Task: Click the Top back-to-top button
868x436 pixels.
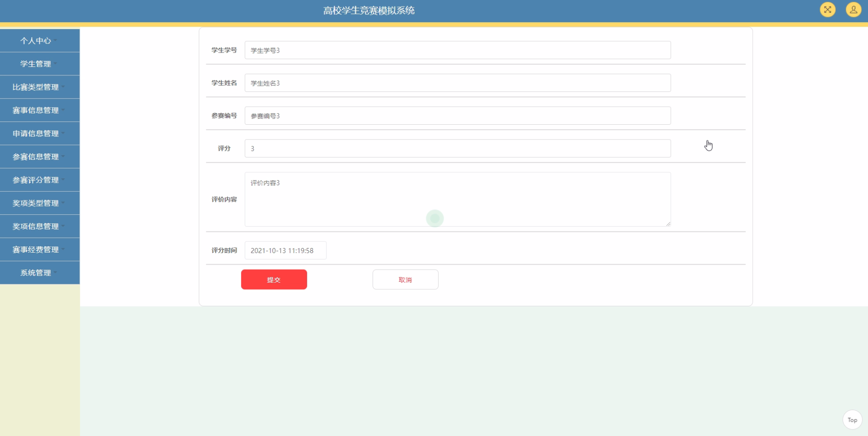Action: [852, 420]
